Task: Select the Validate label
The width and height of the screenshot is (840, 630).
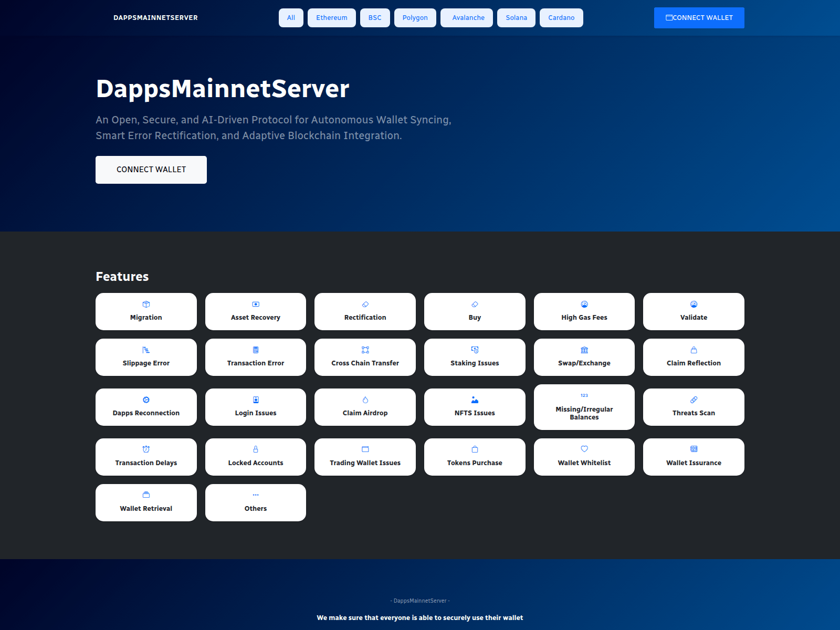Action: tap(694, 318)
